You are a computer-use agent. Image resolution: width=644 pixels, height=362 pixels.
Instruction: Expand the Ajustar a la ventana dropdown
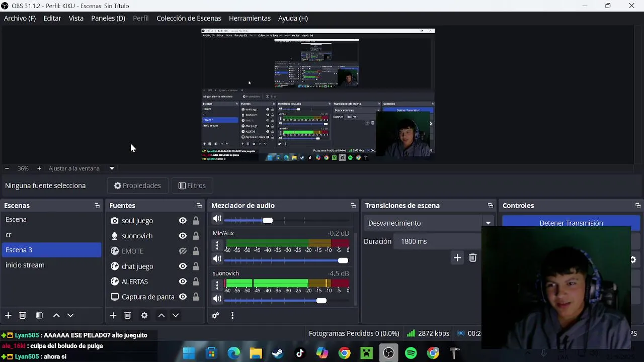(112, 168)
